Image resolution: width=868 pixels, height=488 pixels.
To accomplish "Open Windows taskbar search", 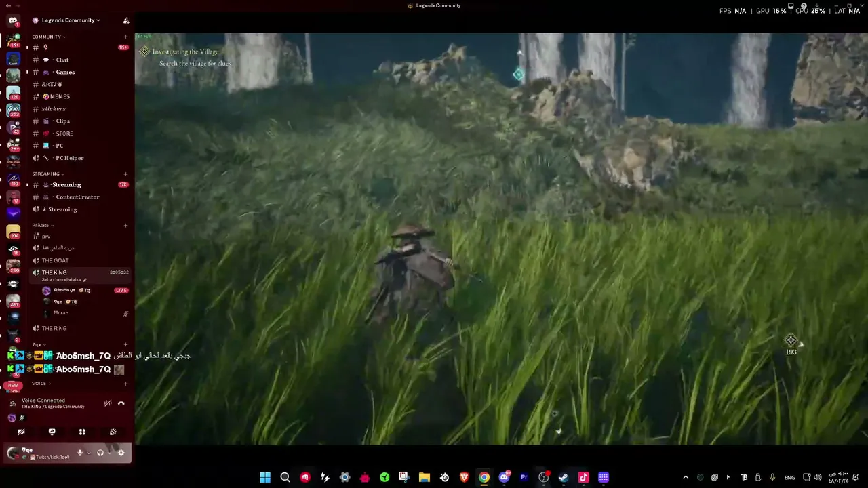I will [x=285, y=477].
